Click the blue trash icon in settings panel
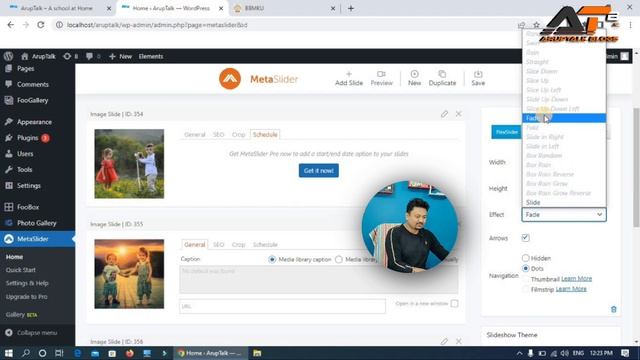This screenshot has height=360, width=640. point(613,309)
